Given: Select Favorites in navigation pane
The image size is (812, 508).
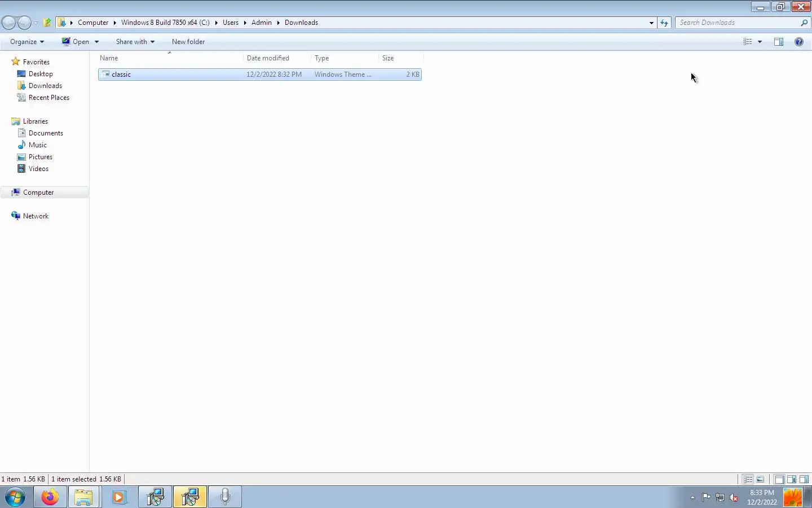Looking at the screenshot, I should point(36,62).
